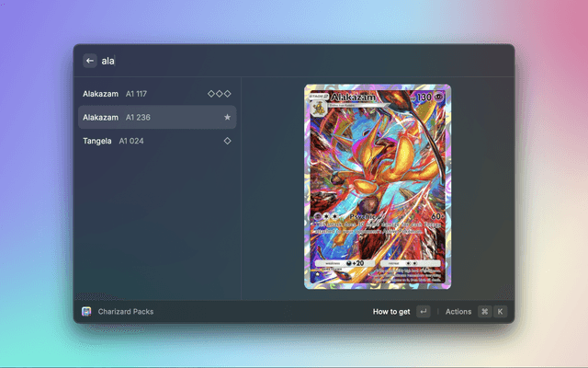Viewport: 588px width, 368px height.
Task: Click the Charizard Packs label
Action: [126, 312]
